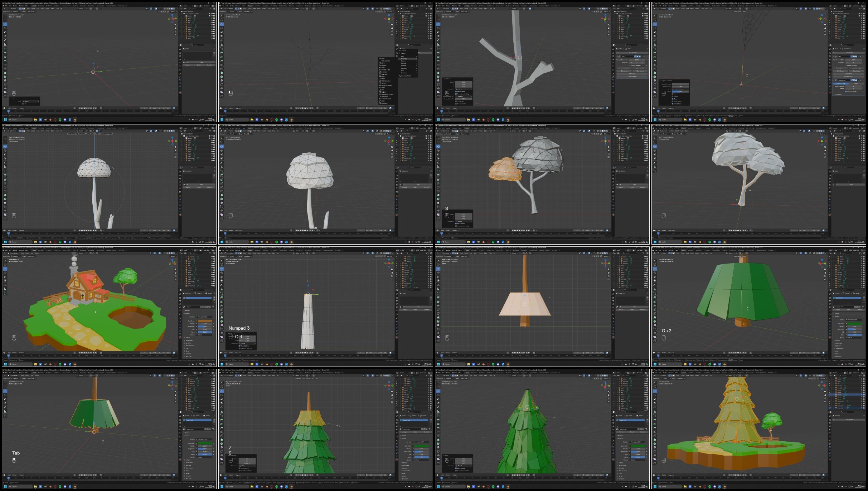Image resolution: width=868 pixels, height=491 pixels.
Task: Click Play button on house frame timeline
Action: pyautogui.click(x=86, y=353)
